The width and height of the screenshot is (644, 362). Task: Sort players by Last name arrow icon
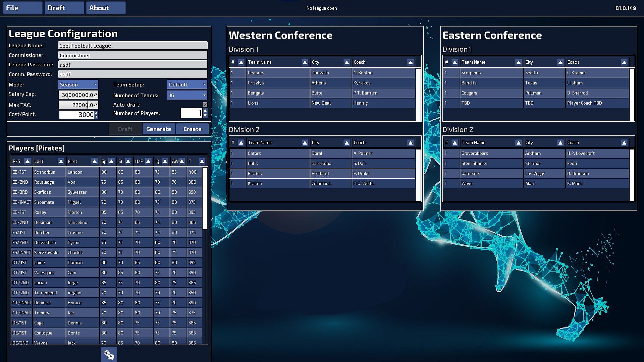61,162
